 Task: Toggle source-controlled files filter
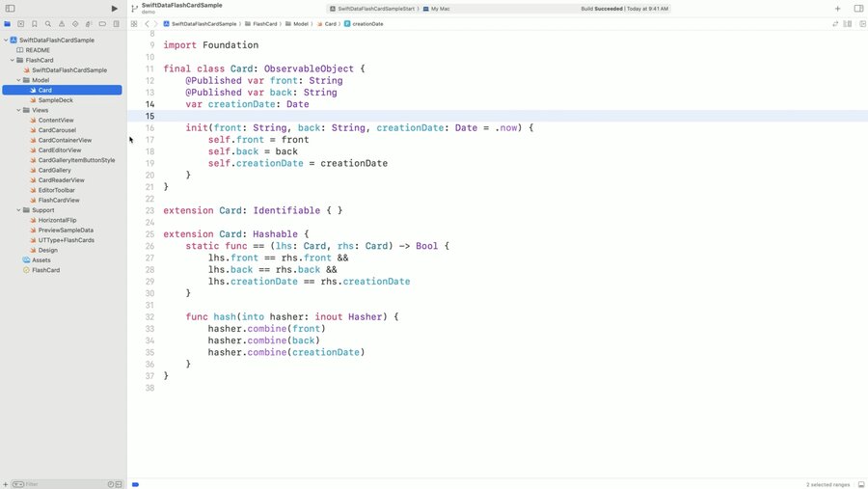pos(119,484)
